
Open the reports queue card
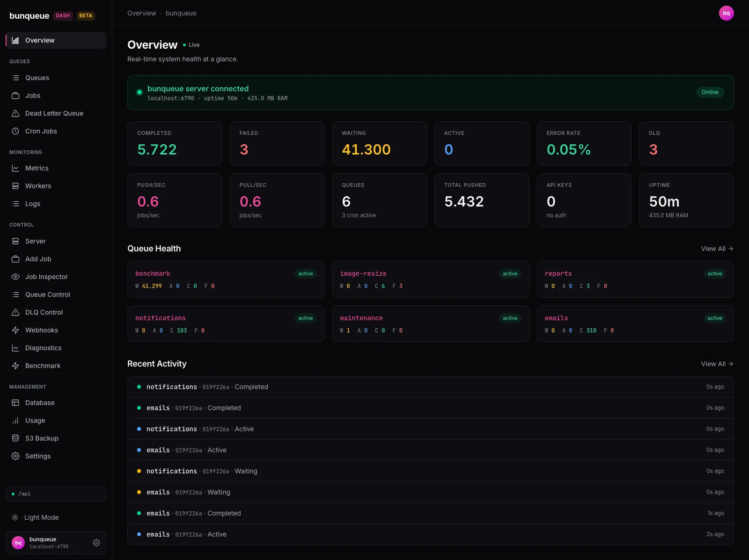[635, 279]
